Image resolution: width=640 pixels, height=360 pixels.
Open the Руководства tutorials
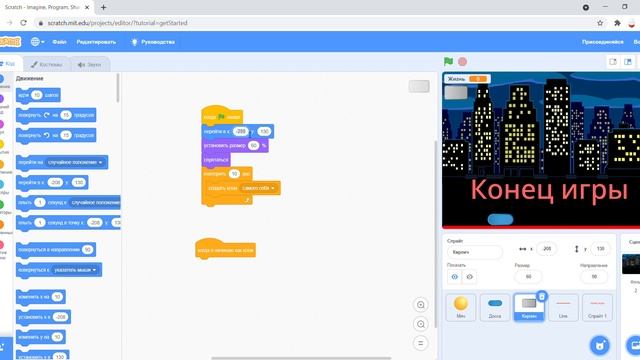tap(158, 42)
